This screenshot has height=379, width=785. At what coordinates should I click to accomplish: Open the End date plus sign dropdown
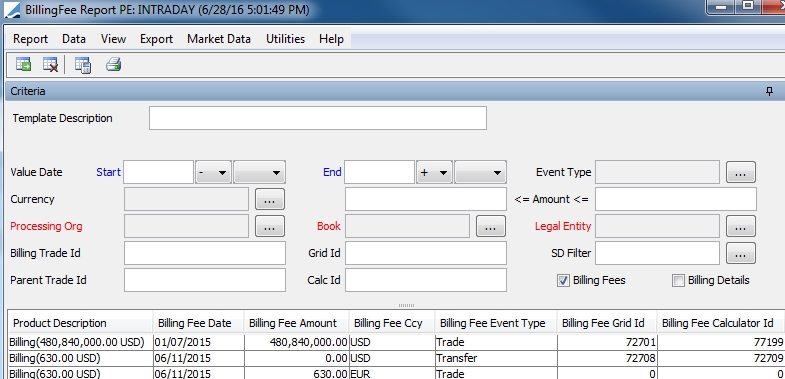435,172
